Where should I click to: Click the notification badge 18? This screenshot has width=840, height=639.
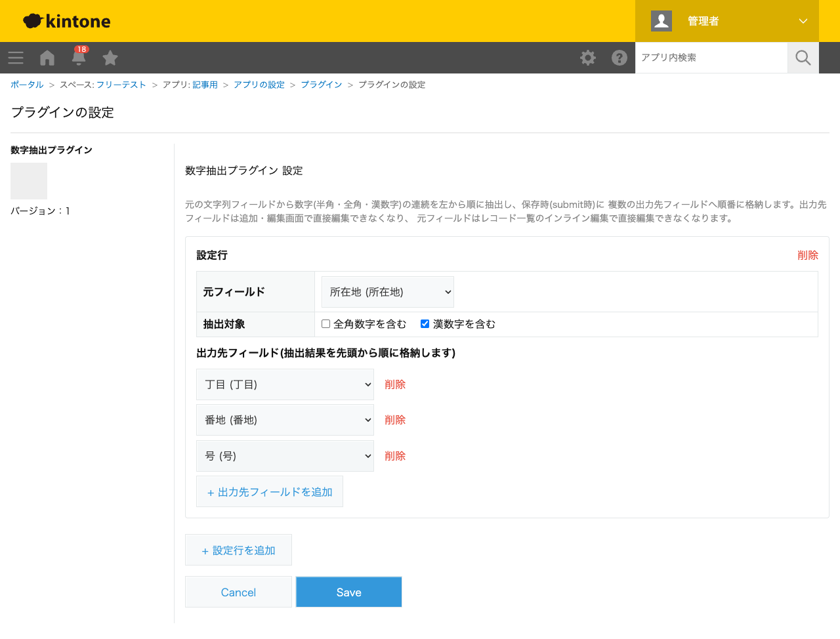pos(81,49)
